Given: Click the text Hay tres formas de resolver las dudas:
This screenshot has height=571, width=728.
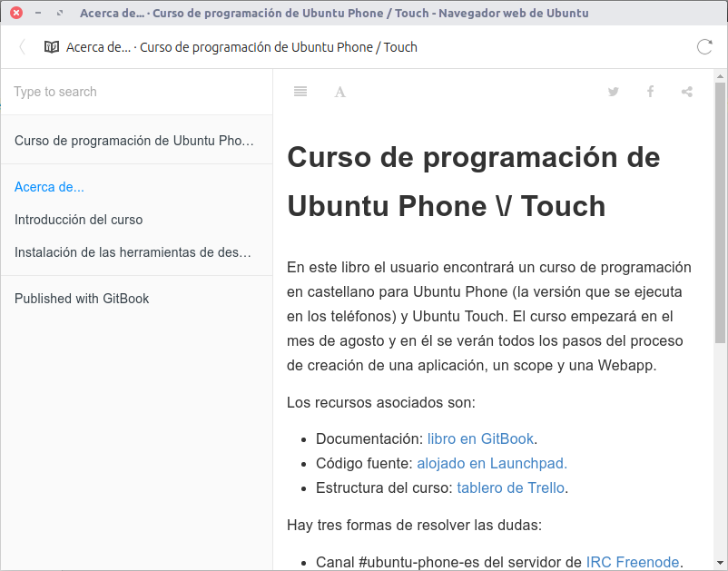Looking at the screenshot, I should [x=414, y=525].
